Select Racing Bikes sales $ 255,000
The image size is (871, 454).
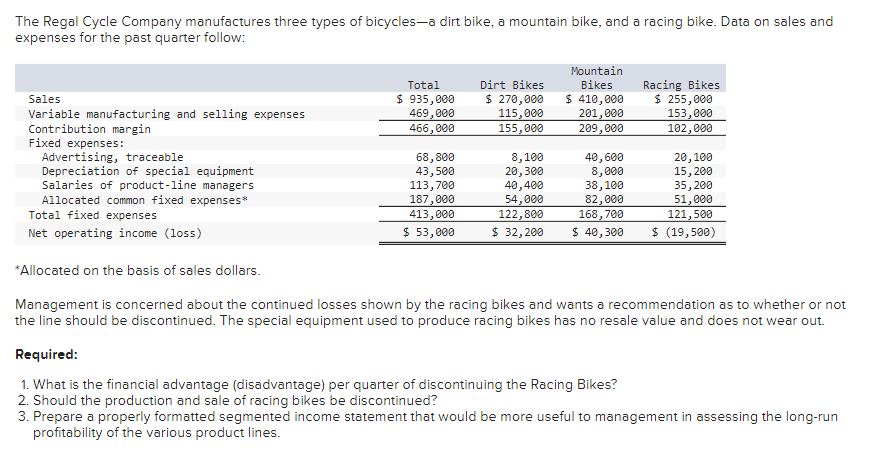coord(683,99)
